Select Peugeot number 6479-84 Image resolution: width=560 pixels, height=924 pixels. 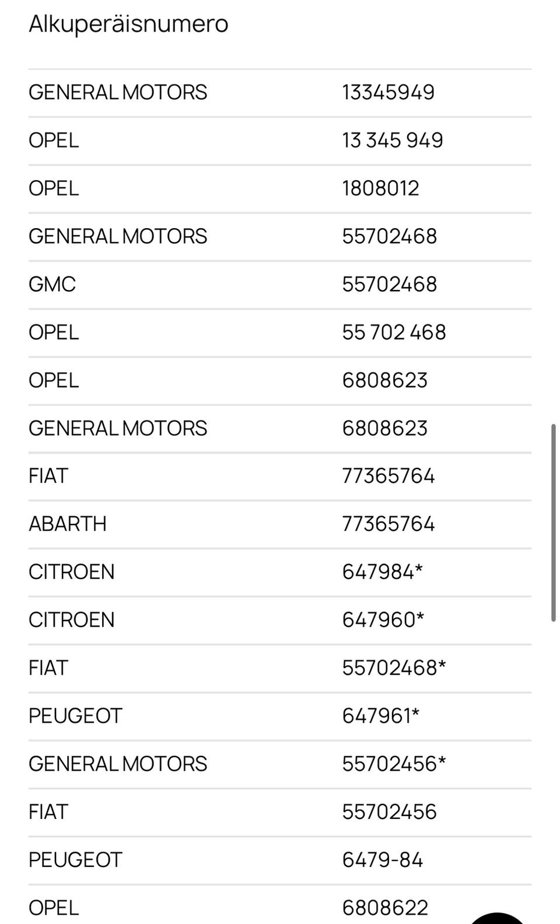(x=382, y=859)
